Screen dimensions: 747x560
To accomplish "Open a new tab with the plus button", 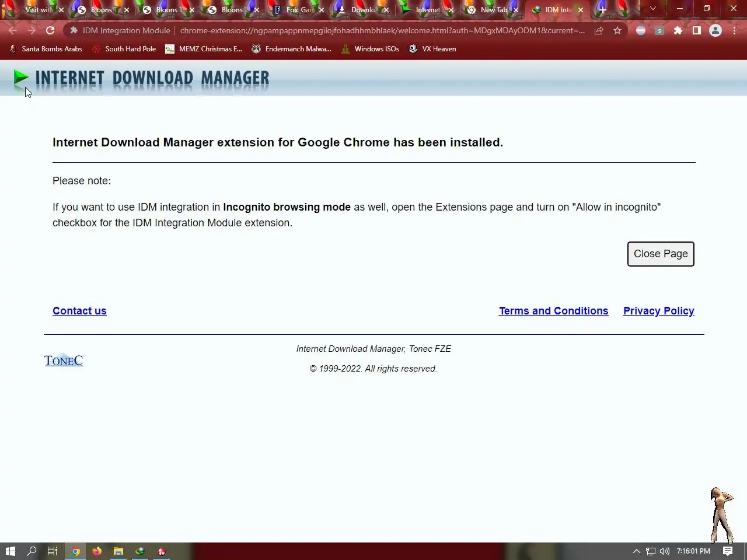I will click(602, 10).
